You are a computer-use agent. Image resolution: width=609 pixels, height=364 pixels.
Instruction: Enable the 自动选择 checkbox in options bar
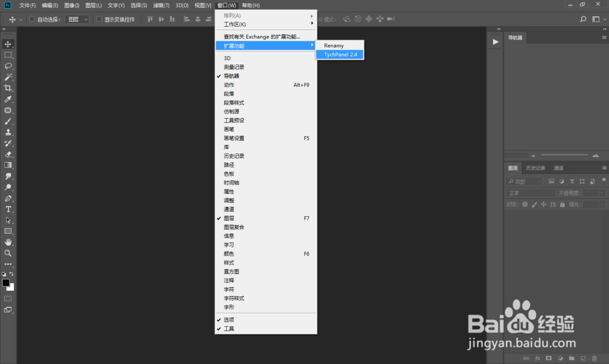[32, 19]
